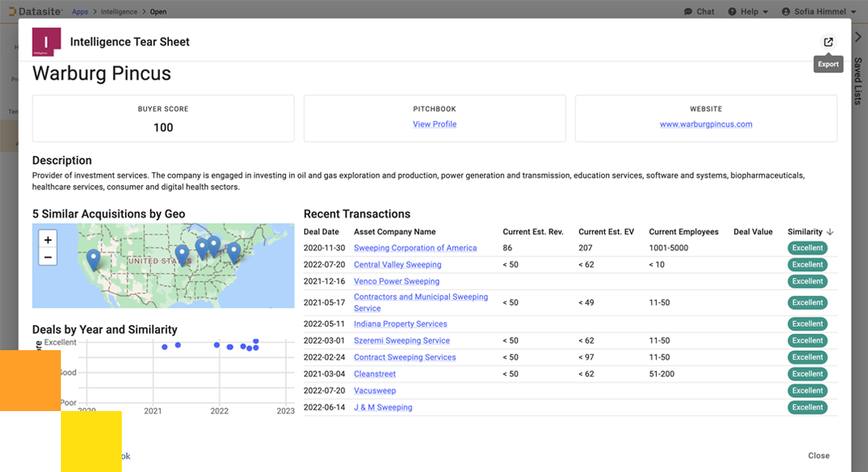Go to Intelligence in the breadcrumb
The image size is (868, 472).
(x=119, y=11)
